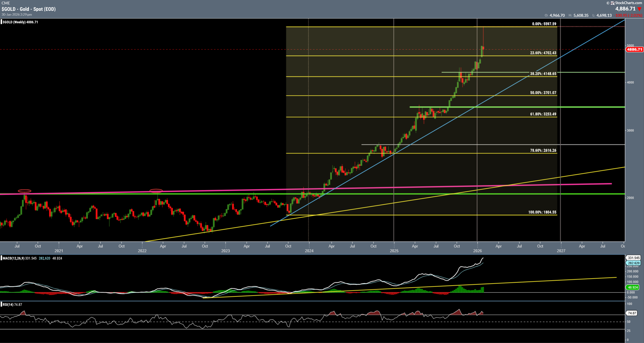Click the green 48.924 histogram axis tag
This screenshot has height=343, width=644.
633,287
